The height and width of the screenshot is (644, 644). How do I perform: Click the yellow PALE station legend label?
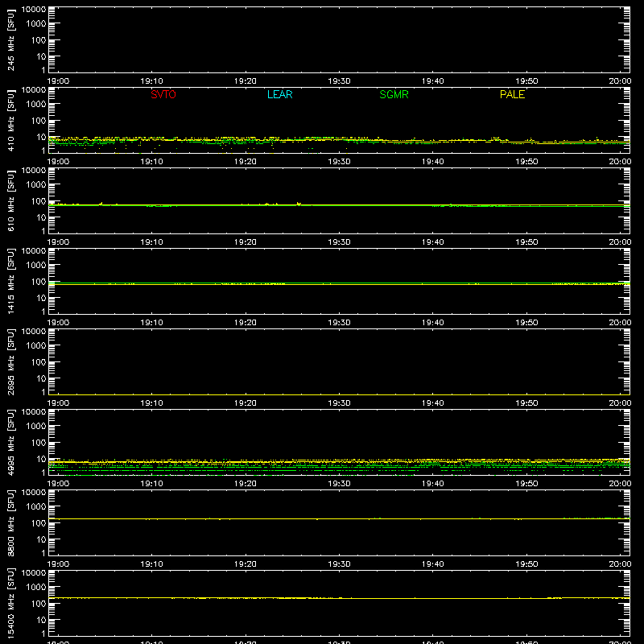512,94
